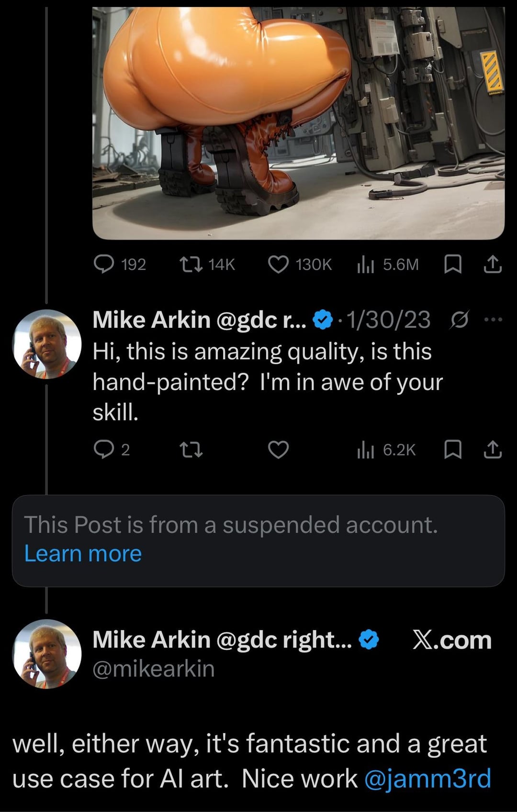
Task: Bookmark the image post
Action: [452, 264]
